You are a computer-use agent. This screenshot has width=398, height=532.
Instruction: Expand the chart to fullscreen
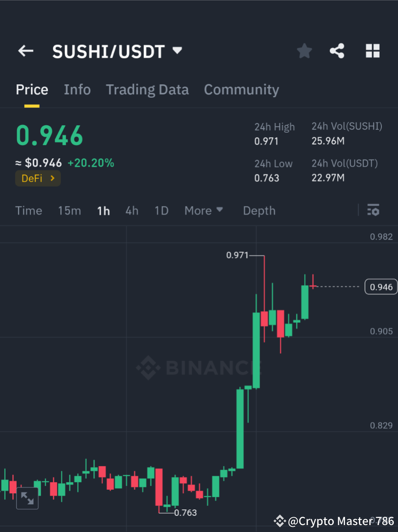point(27,498)
